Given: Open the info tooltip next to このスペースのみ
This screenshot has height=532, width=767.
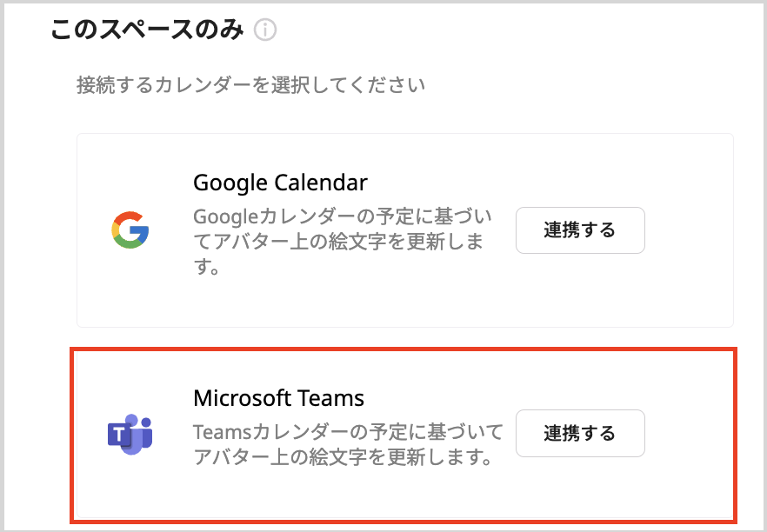Looking at the screenshot, I should tap(264, 29).
